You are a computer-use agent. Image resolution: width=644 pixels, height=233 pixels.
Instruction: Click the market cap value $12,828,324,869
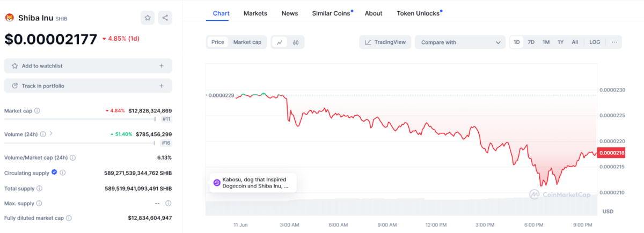point(150,111)
